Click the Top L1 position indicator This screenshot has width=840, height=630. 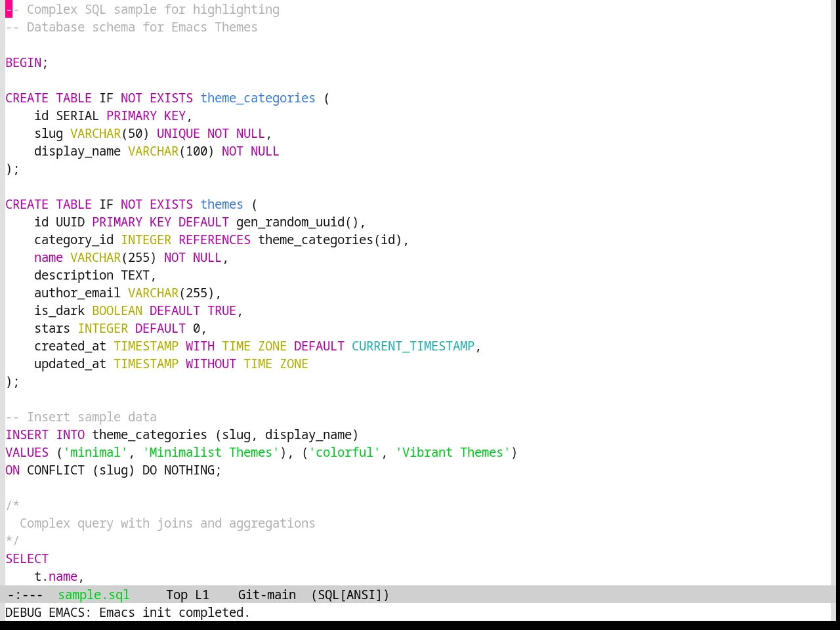tap(188, 595)
